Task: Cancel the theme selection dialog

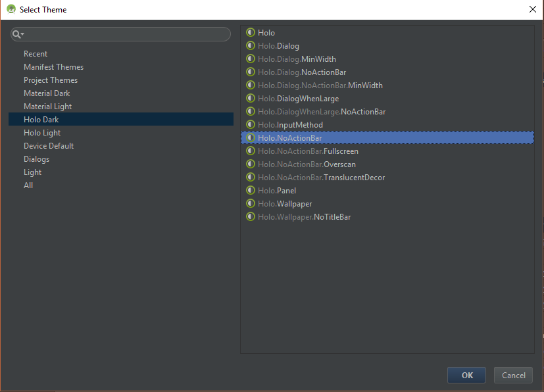Action: 513,375
